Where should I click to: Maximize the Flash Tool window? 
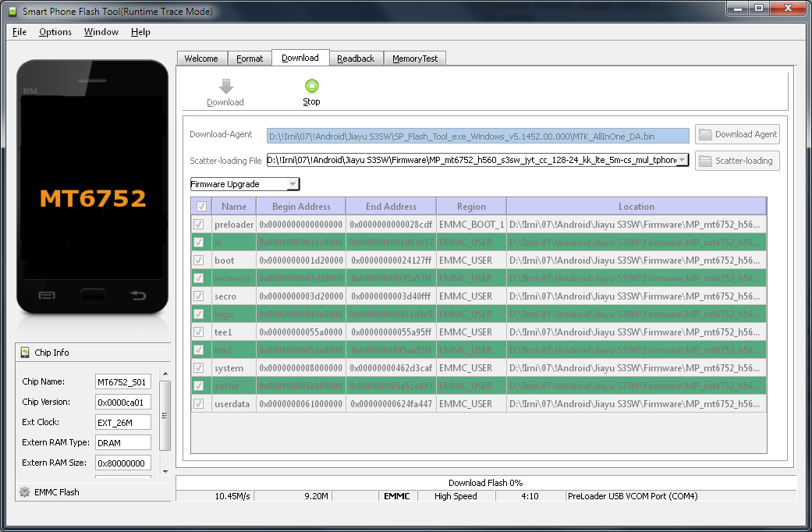tap(759, 9)
